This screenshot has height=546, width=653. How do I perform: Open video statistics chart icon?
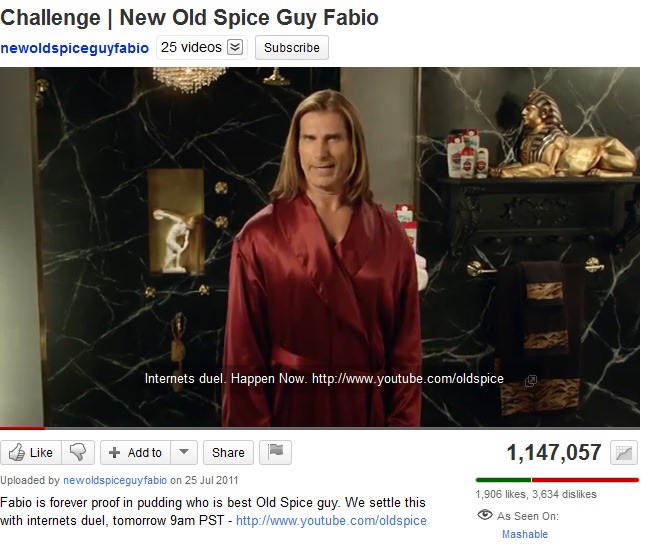point(623,452)
